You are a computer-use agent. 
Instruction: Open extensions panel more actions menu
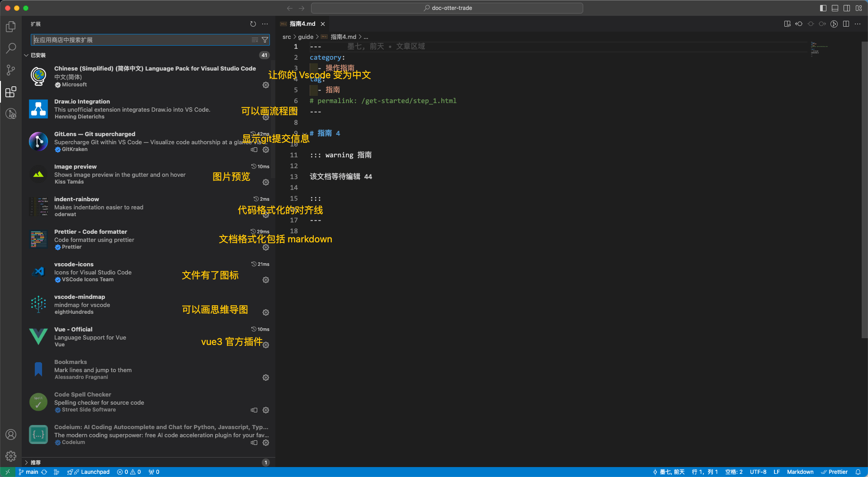tap(265, 24)
